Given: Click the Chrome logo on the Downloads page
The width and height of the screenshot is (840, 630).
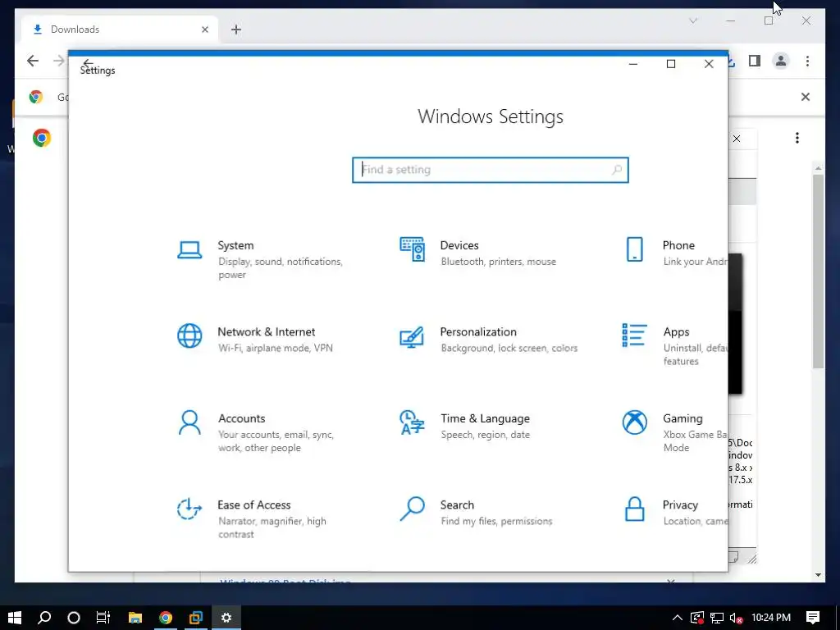Looking at the screenshot, I should (42, 138).
